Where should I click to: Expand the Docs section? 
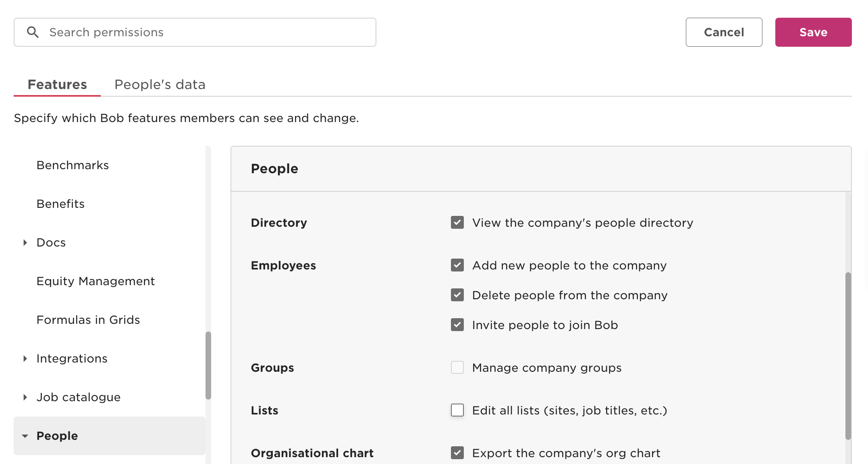[x=25, y=242]
